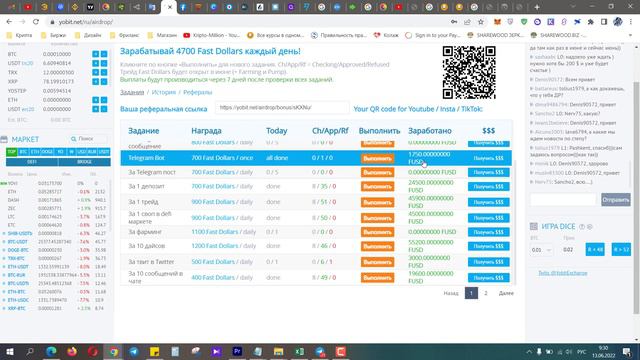Image resolution: width=640 pixels, height=360 pixels.
Task: Select the DOGE market tab
Action: pyautogui.click(x=47, y=152)
